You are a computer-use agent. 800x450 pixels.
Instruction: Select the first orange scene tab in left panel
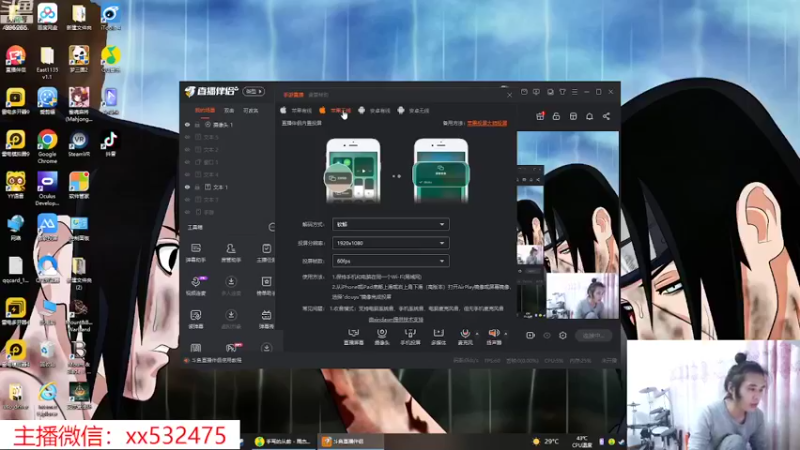(205, 110)
